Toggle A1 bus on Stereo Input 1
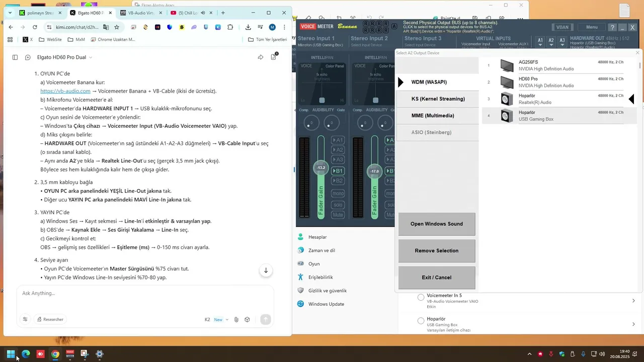Viewport: 644px width, 362px height. click(x=339, y=140)
